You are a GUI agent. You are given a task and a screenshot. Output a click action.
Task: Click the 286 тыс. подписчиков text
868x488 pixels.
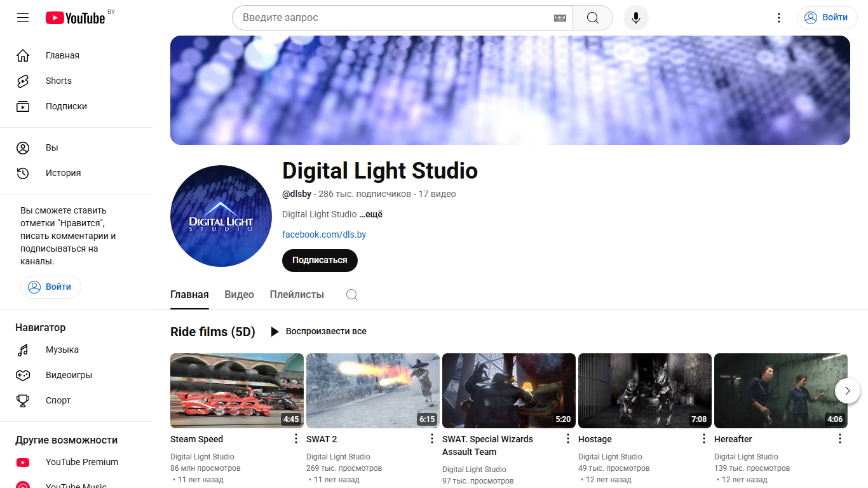point(365,194)
